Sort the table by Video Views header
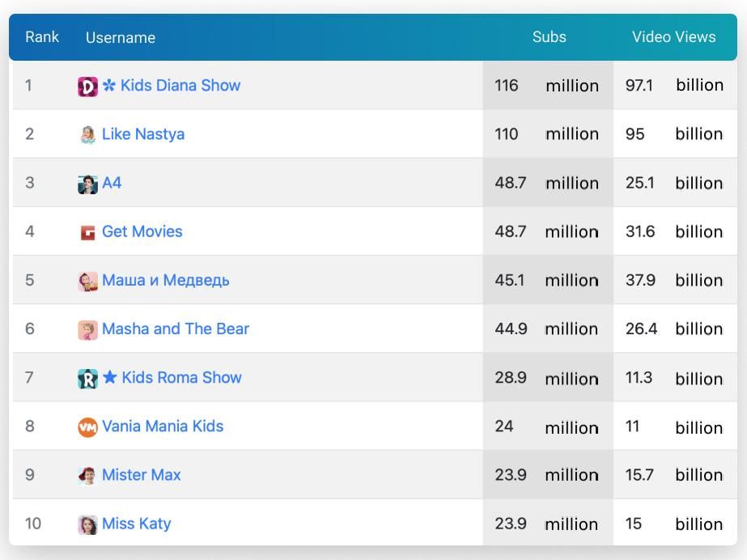 (673, 37)
